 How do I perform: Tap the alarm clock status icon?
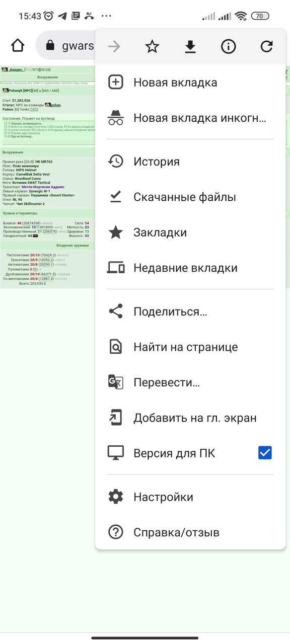click(49, 16)
